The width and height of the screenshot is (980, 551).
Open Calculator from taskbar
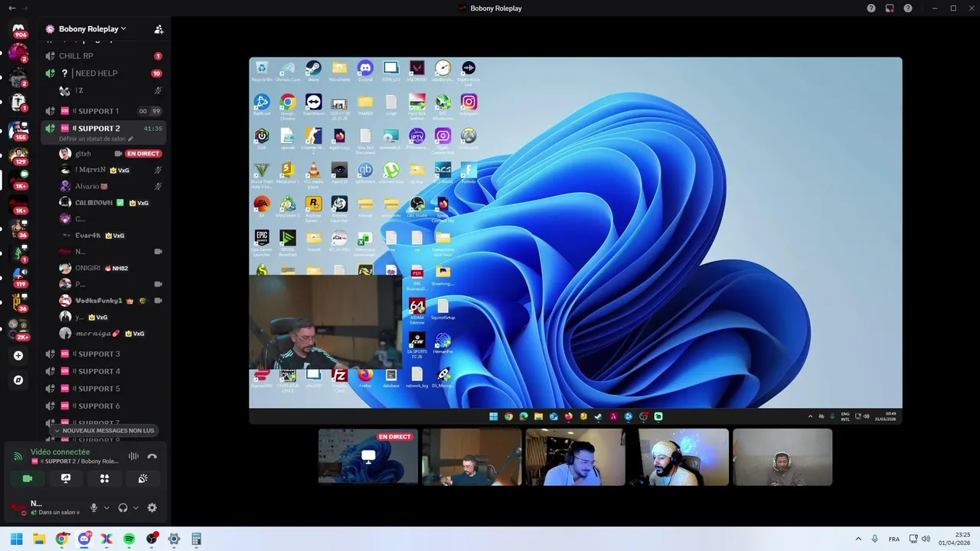click(x=196, y=539)
